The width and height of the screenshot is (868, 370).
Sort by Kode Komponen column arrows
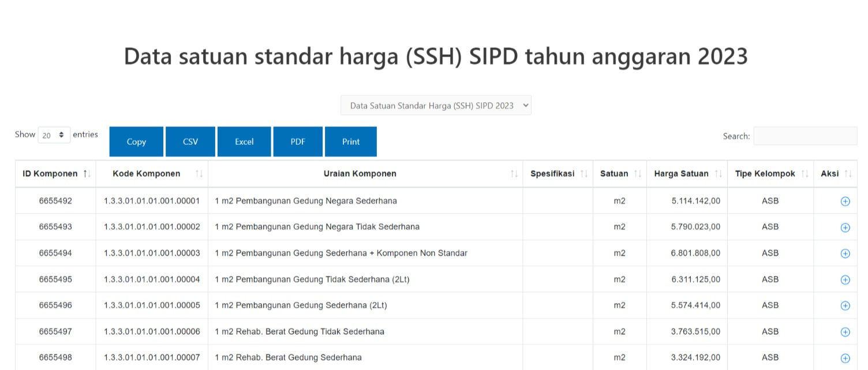pos(199,174)
